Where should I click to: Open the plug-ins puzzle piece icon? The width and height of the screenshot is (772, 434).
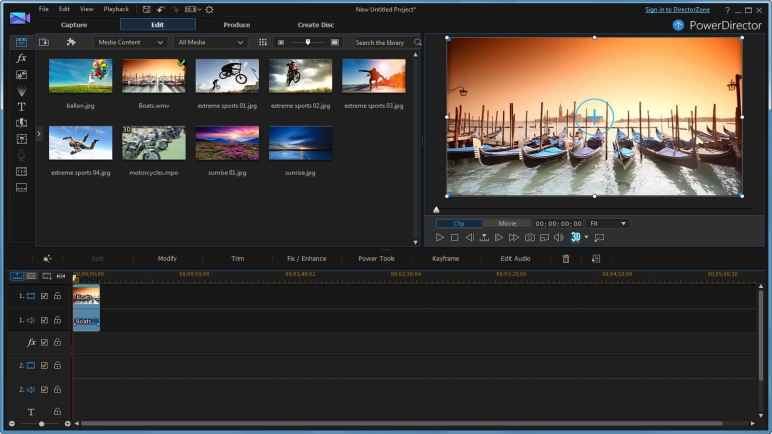[71, 42]
